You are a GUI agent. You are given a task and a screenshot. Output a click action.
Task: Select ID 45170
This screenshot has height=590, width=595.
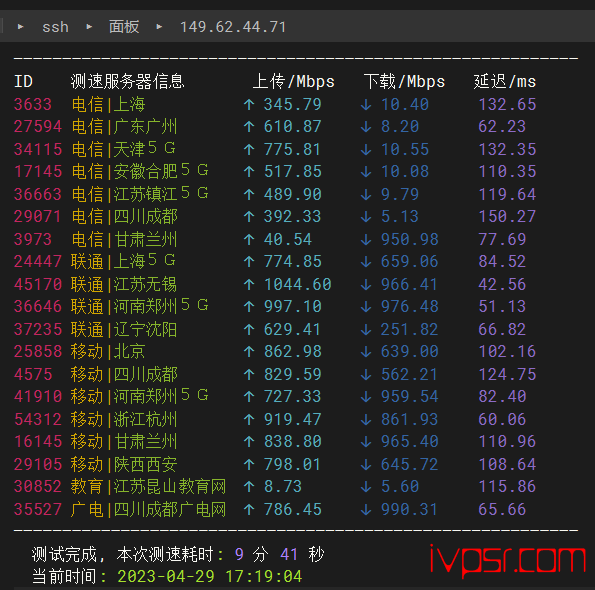(38, 284)
